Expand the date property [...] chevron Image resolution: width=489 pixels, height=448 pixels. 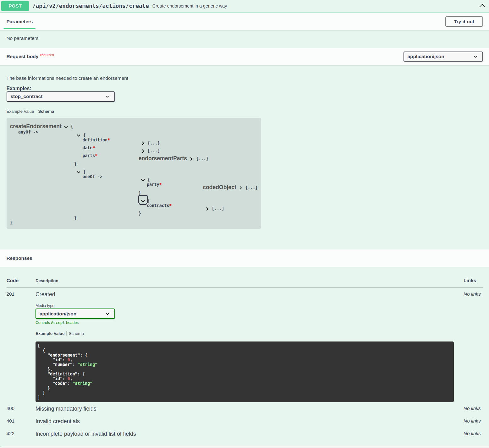(143, 151)
